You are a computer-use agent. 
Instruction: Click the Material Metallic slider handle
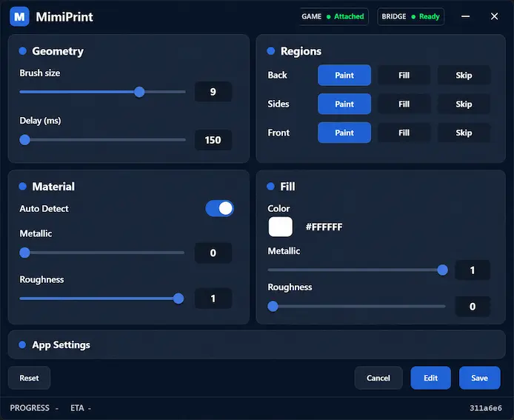[24, 253]
